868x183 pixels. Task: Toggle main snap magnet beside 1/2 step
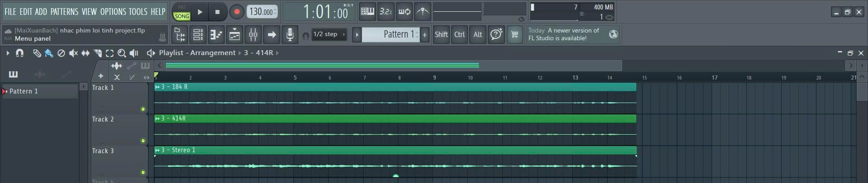[306, 36]
